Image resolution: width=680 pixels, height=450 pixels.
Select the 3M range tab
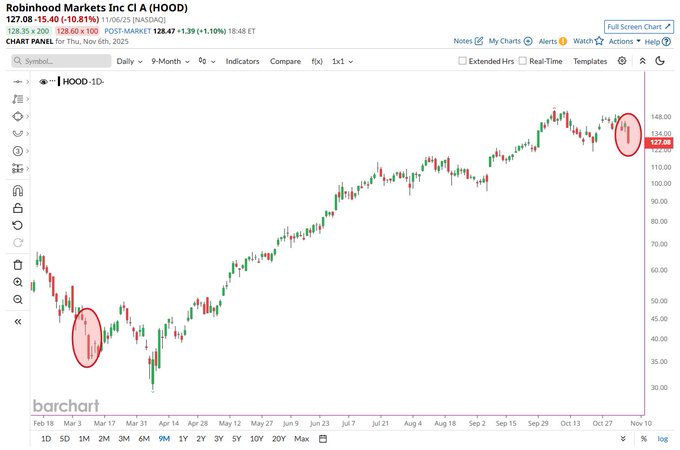pos(124,439)
